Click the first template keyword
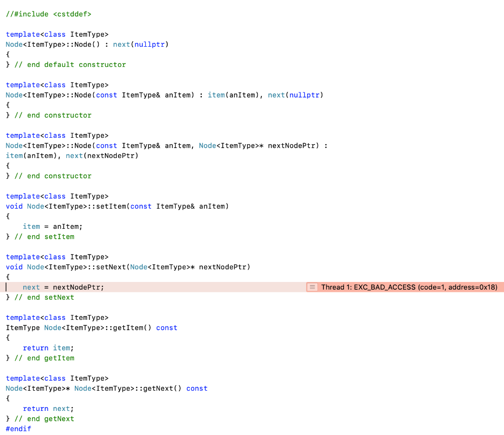 coord(23,34)
